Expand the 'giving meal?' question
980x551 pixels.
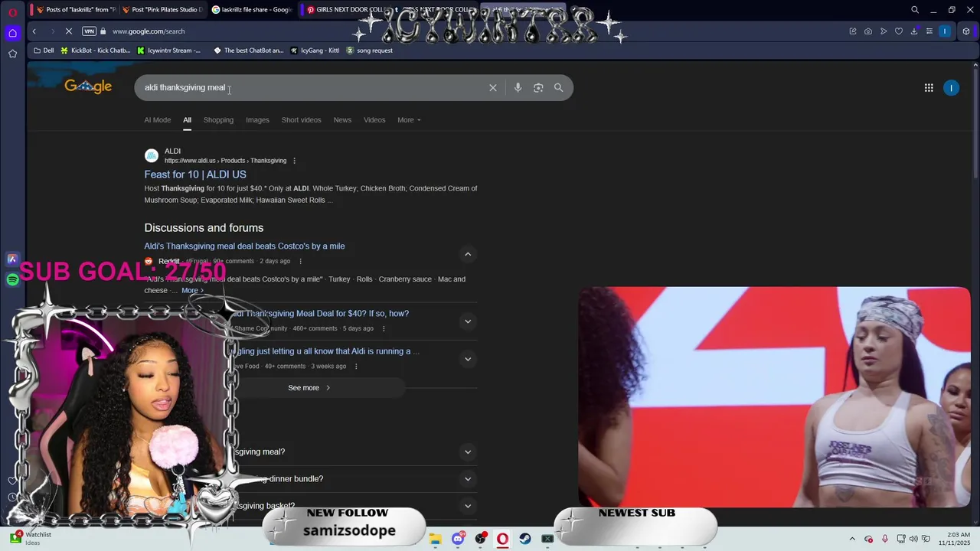[468, 452]
